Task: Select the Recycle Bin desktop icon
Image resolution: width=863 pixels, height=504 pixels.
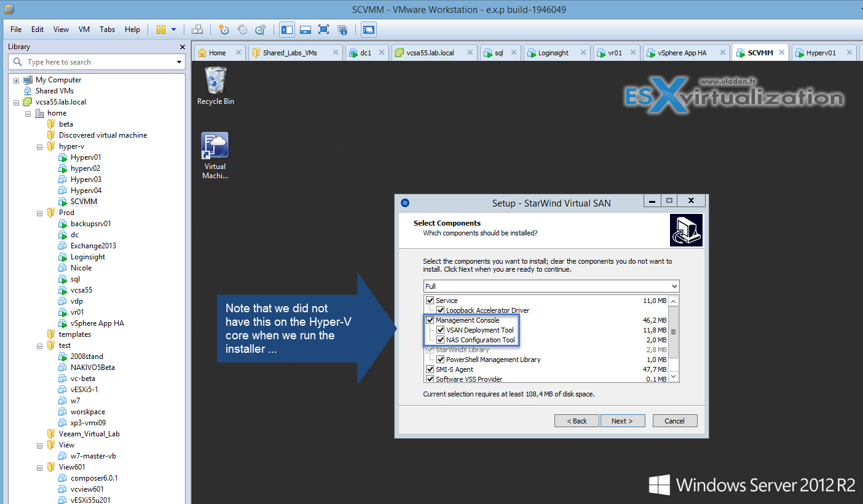Action: (x=216, y=85)
